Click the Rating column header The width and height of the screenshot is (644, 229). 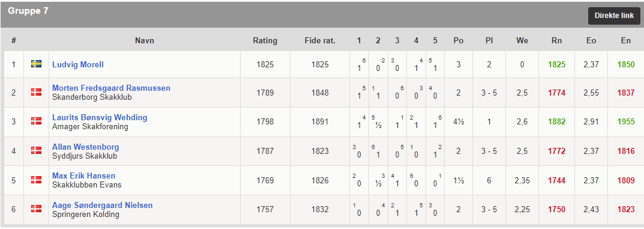(x=265, y=41)
